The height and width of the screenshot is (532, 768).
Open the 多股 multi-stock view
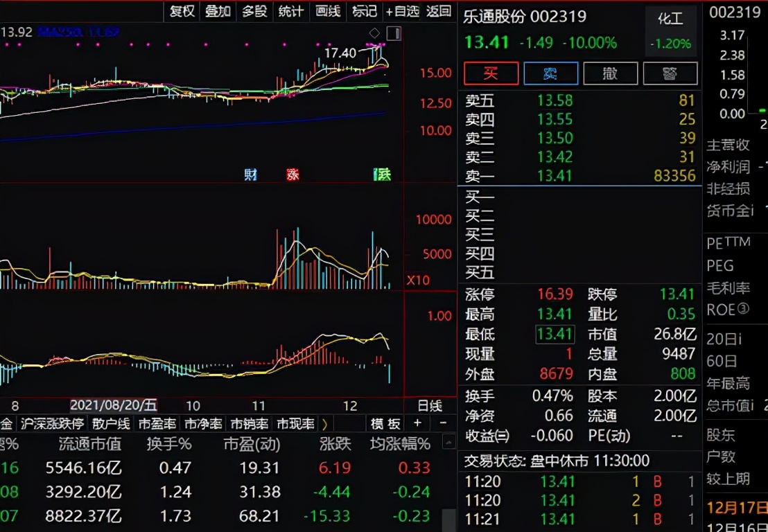click(254, 11)
